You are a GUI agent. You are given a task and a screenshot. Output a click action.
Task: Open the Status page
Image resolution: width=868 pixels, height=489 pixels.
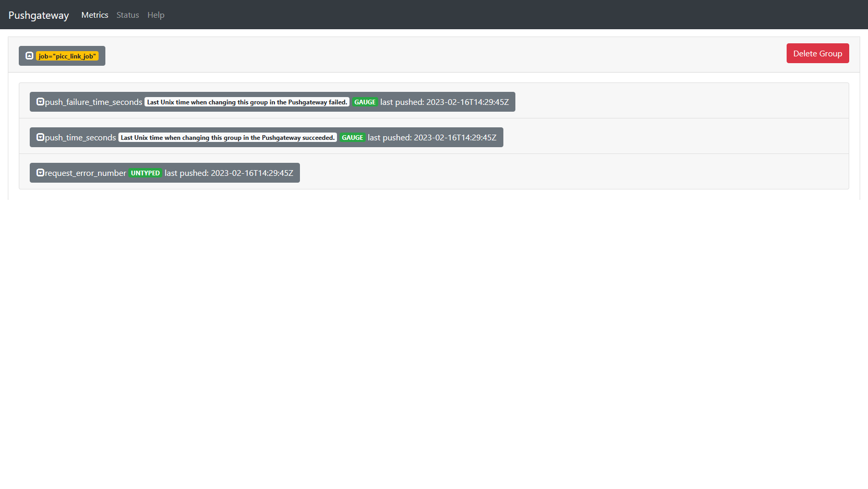pos(128,15)
